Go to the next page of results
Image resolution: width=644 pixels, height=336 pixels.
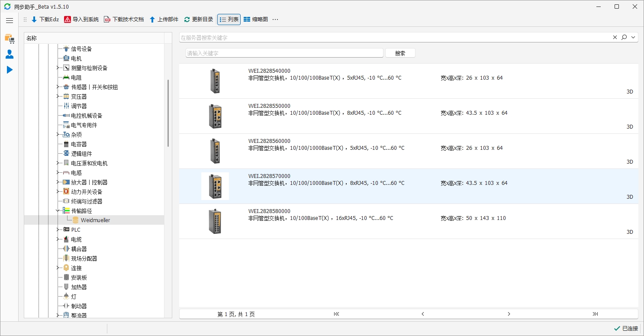[509, 314]
